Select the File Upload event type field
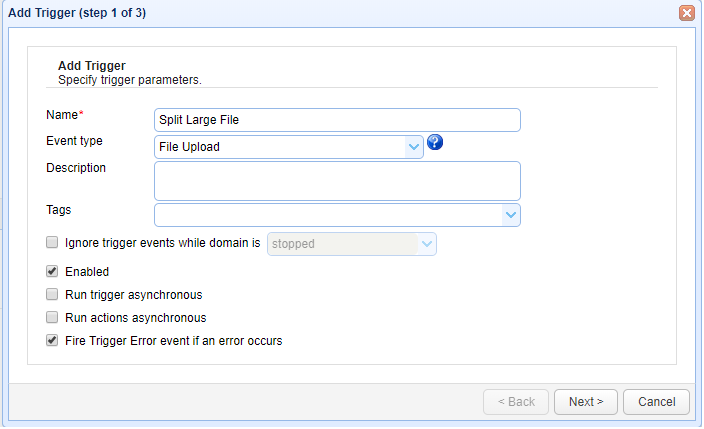 point(280,147)
